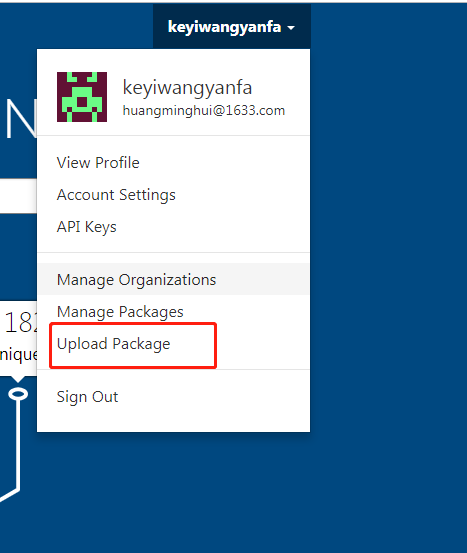Sign Out of the account
This screenshot has height=553, width=467.
pyautogui.click(x=87, y=397)
